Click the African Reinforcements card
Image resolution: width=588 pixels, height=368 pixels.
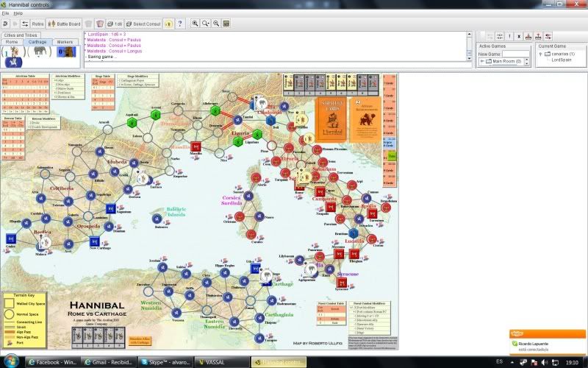pyautogui.click(x=365, y=120)
